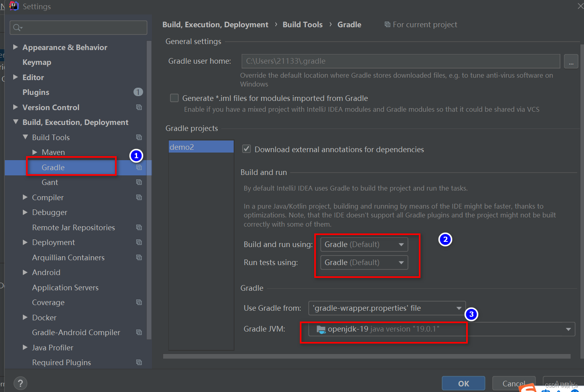Click the IntelliJ IDEA logo in title bar
584x392 pixels.
coord(14,6)
